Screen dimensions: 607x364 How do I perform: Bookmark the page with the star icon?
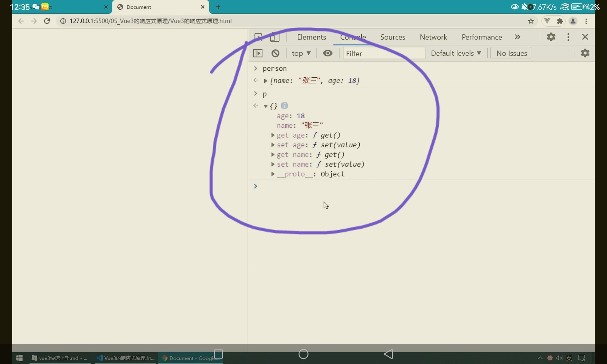(531, 21)
